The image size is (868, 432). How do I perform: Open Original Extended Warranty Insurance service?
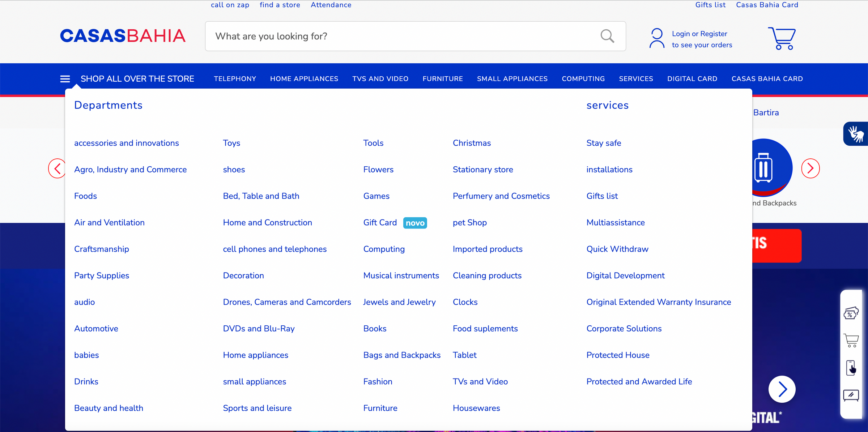click(659, 302)
